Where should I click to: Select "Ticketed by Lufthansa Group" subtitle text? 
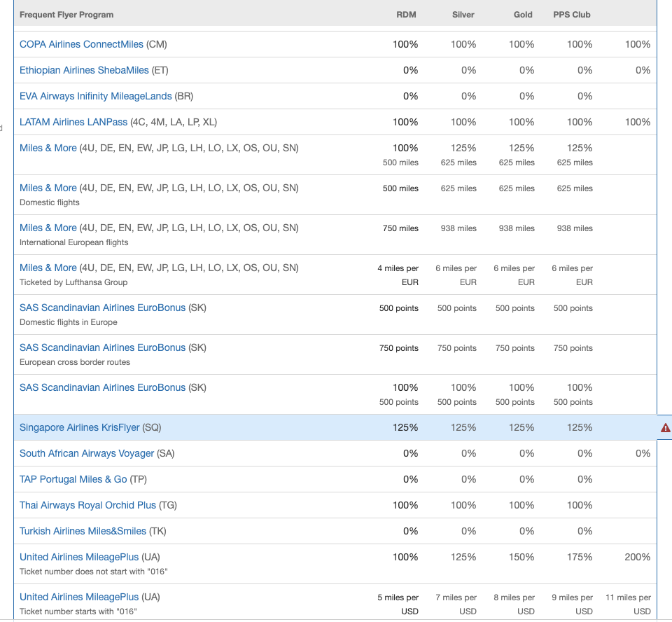coord(73,282)
